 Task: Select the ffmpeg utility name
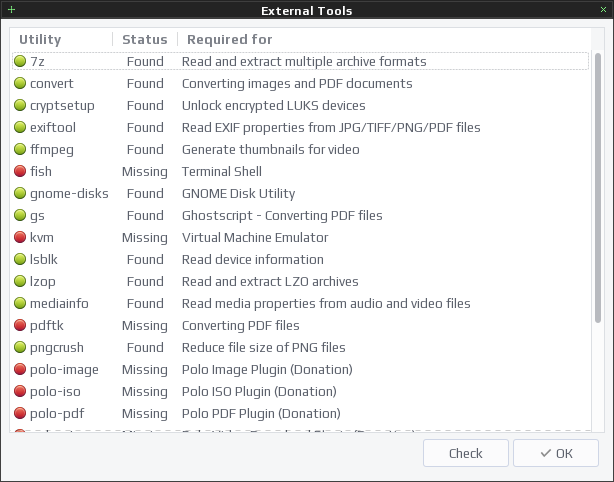click(x=52, y=150)
